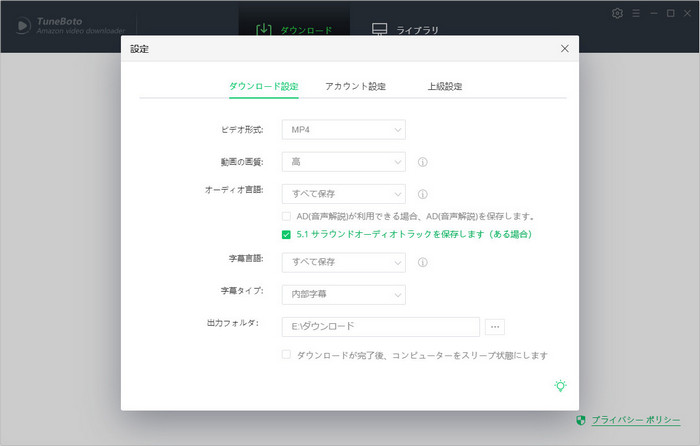The width and height of the screenshot is (700, 446).
Task: Close the 設定 dialog with X
Action: 565,48
